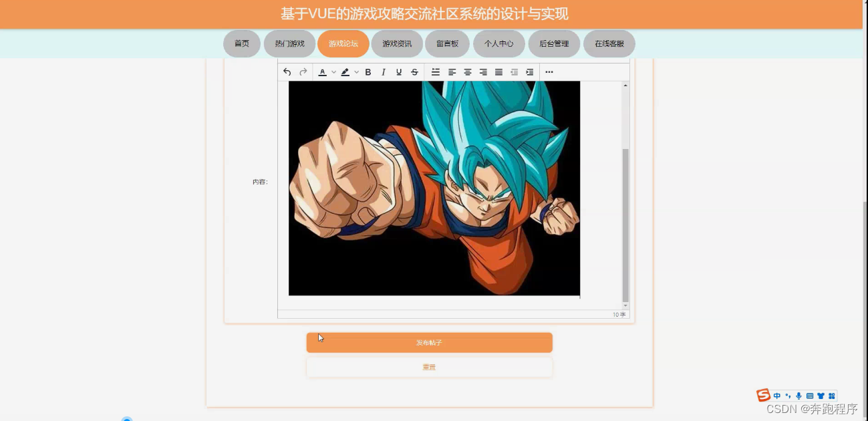Open the Sogou skin shirt icon

point(821,396)
